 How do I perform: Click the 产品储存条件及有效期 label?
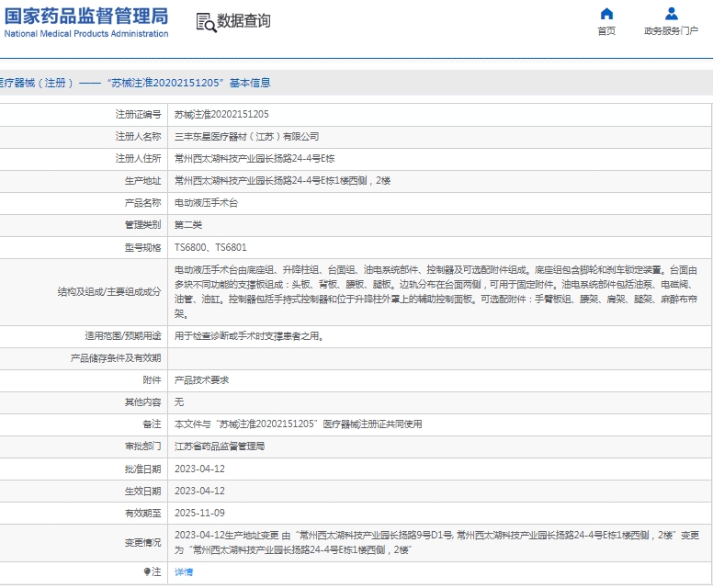point(116,358)
